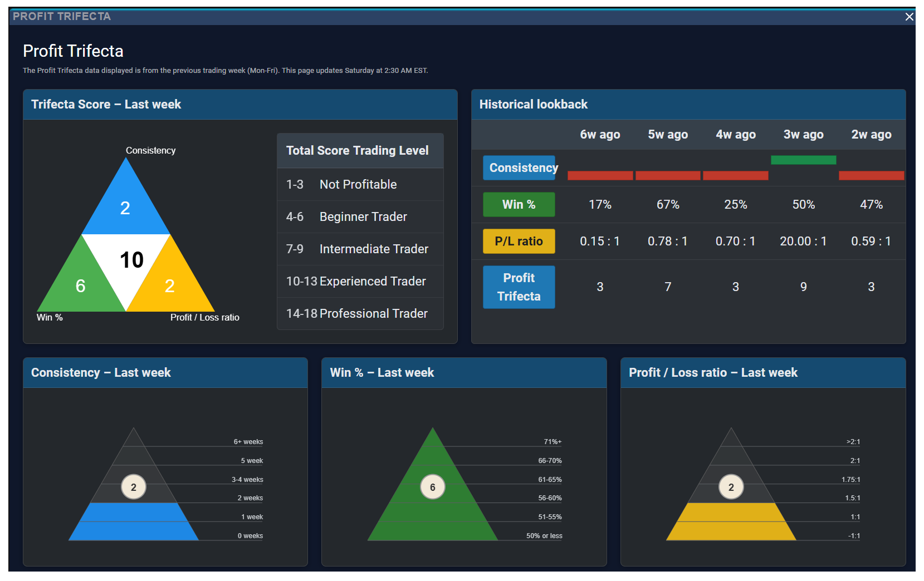Click score marker 2 in Profit/Loss pyramid

tap(731, 487)
